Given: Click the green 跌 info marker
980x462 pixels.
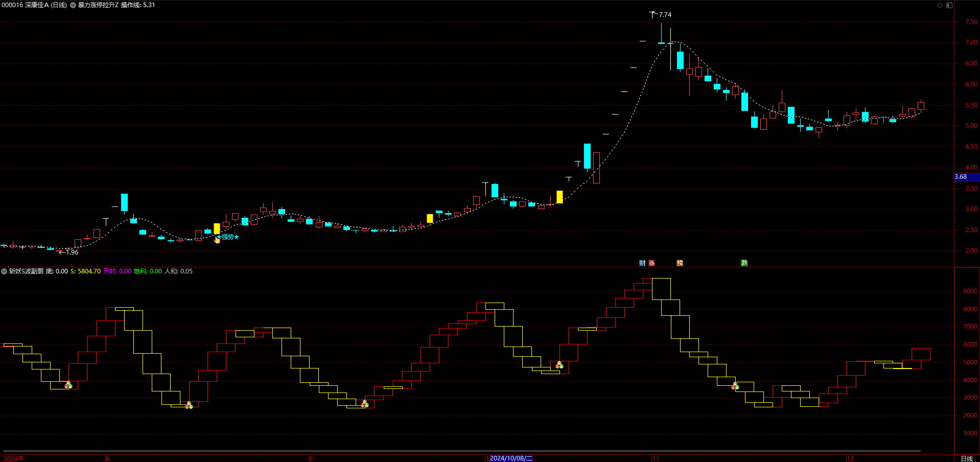Looking at the screenshot, I should tap(744, 263).
